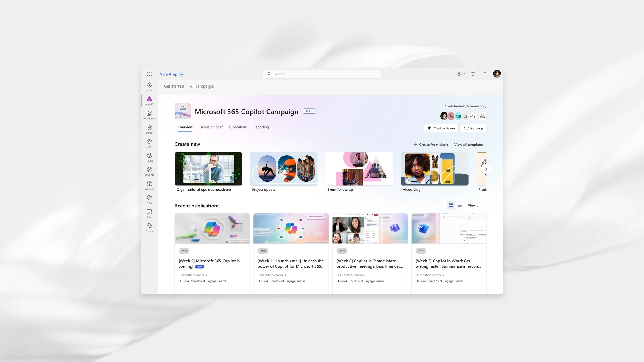
Task: Open Engage in the left sidebar
Action: pos(149,129)
